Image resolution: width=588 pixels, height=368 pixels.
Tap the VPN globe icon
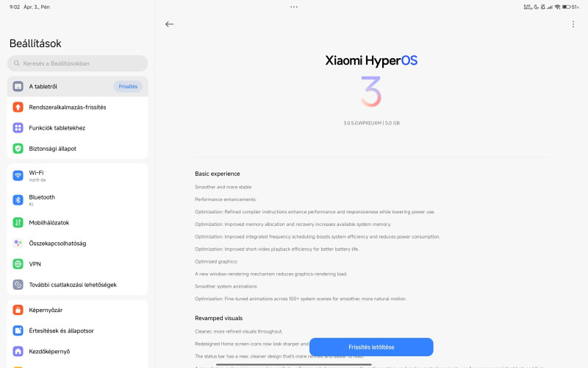click(x=18, y=263)
